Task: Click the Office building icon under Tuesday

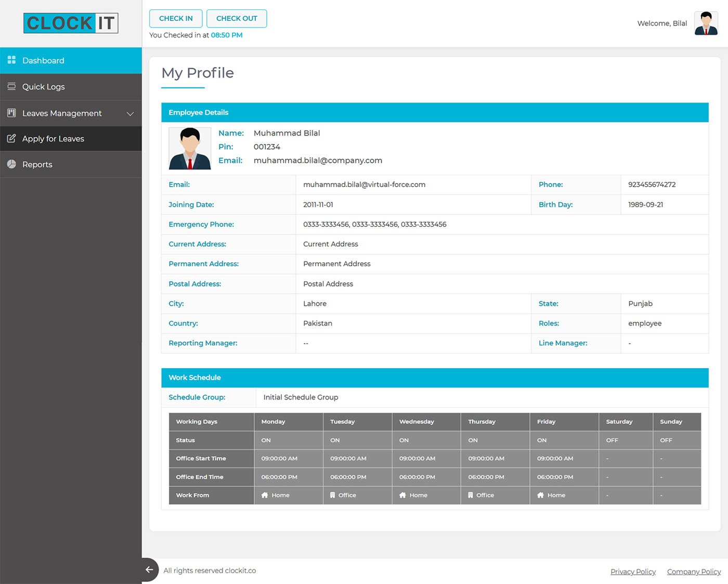Action: pyautogui.click(x=333, y=495)
